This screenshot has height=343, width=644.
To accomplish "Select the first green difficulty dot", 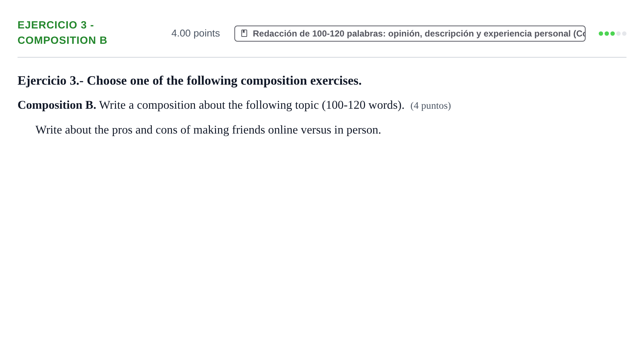I will coord(601,34).
